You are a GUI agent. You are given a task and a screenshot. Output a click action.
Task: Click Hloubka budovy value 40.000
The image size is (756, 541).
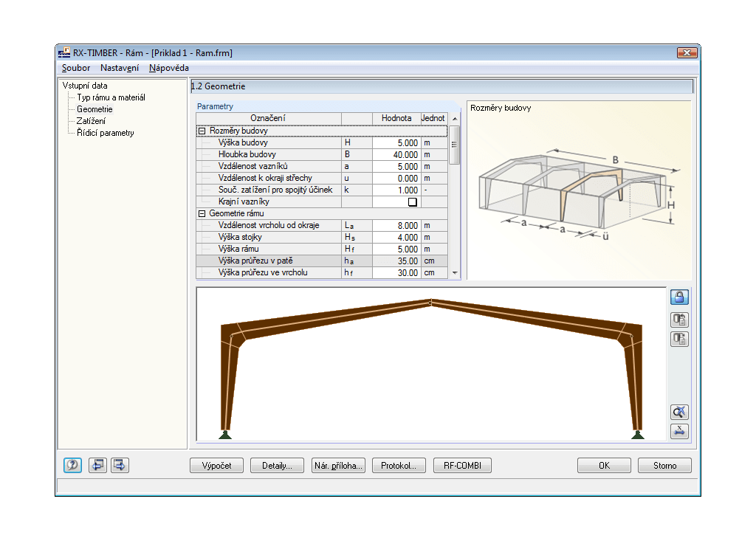(396, 155)
